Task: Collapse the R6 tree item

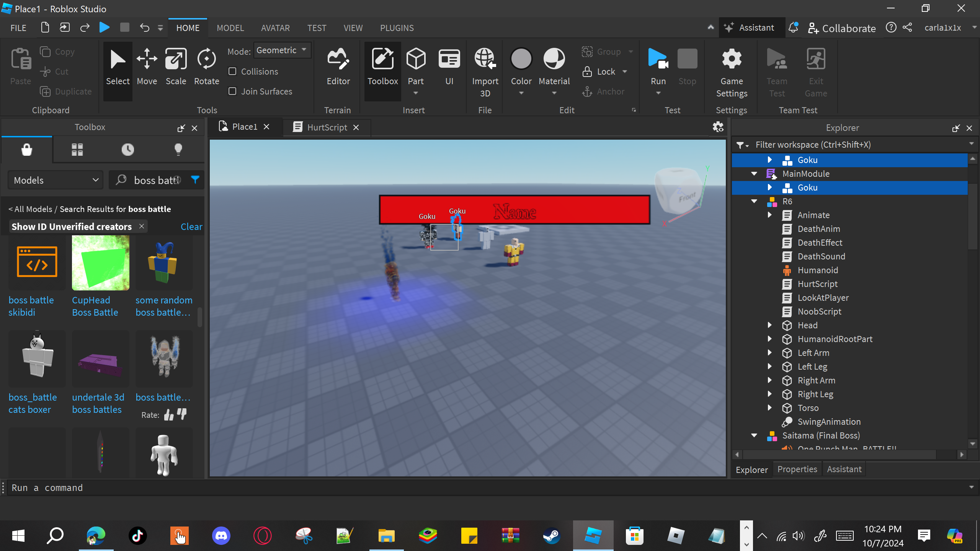Action: pyautogui.click(x=754, y=201)
